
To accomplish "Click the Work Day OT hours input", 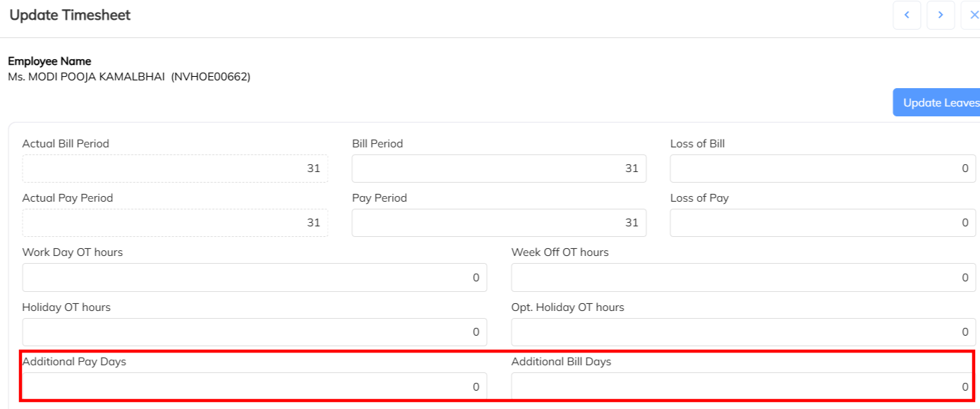I will [254, 277].
